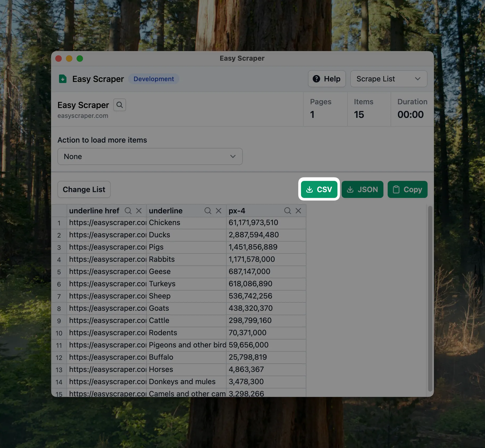Click the search icon in px-4 column

[287, 211]
